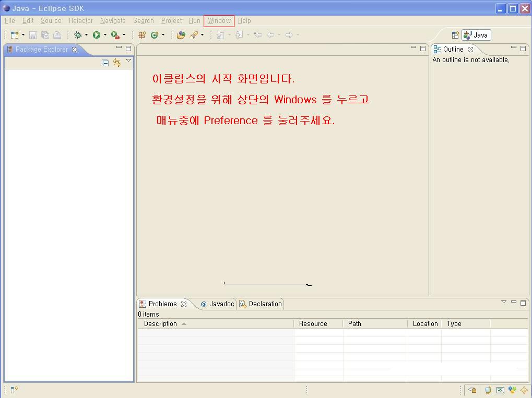
Task: Expand the External Tools dropdown arrow
Action: [x=124, y=34]
